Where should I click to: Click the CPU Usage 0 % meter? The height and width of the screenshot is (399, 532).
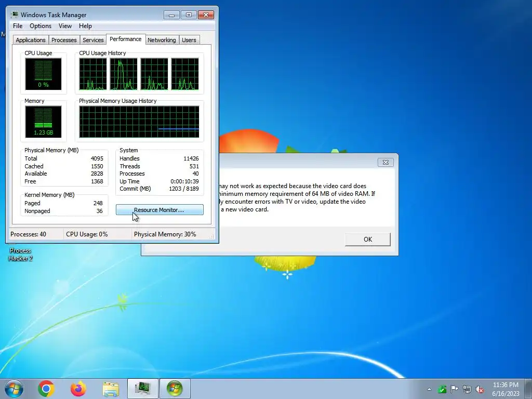coord(43,74)
